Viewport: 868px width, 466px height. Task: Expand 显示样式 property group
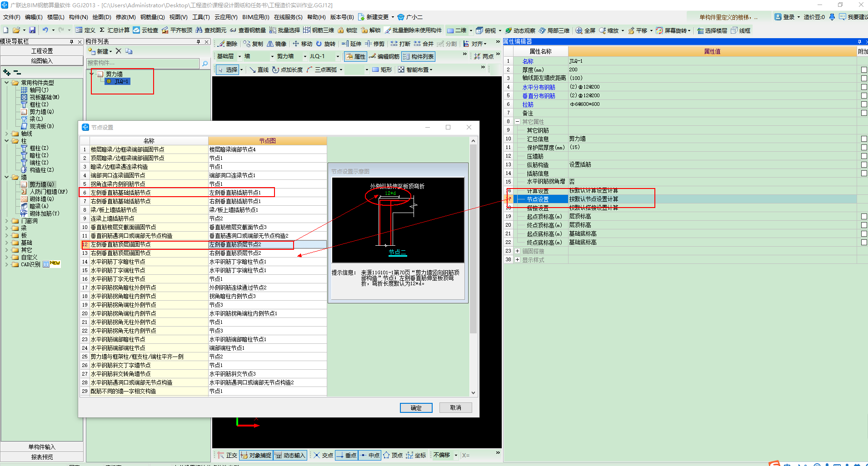pos(517,259)
